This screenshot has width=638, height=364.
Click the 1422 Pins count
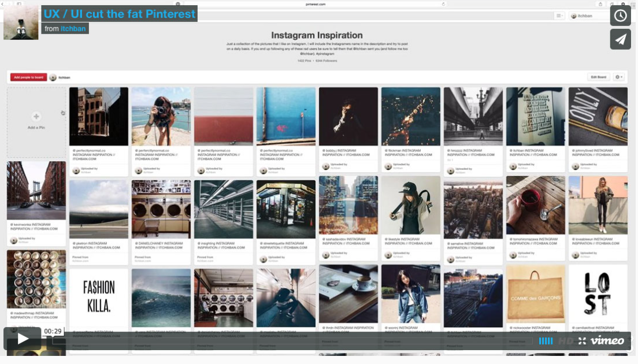click(304, 61)
